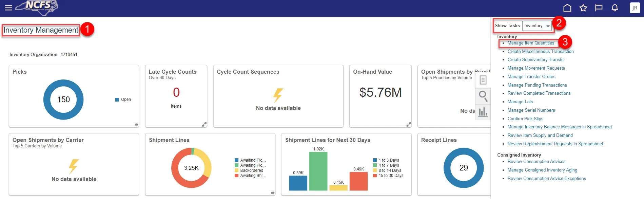Open the Tasks panel document icon
The image size is (644, 199).
[x=483, y=80]
